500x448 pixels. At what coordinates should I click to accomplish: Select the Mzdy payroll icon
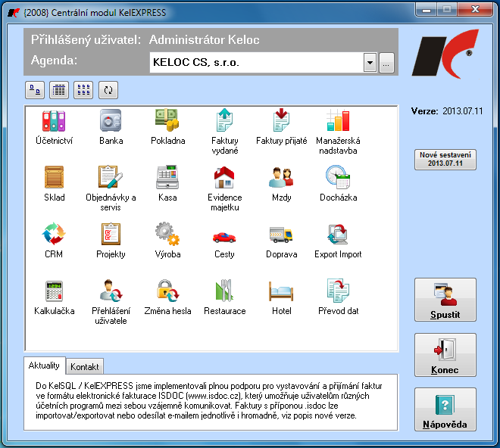tap(281, 184)
